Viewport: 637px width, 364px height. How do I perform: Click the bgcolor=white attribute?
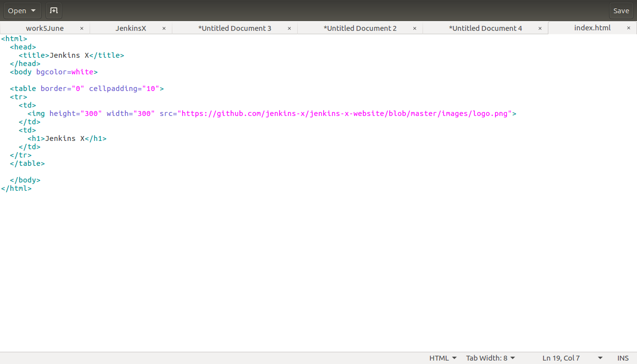(65, 72)
